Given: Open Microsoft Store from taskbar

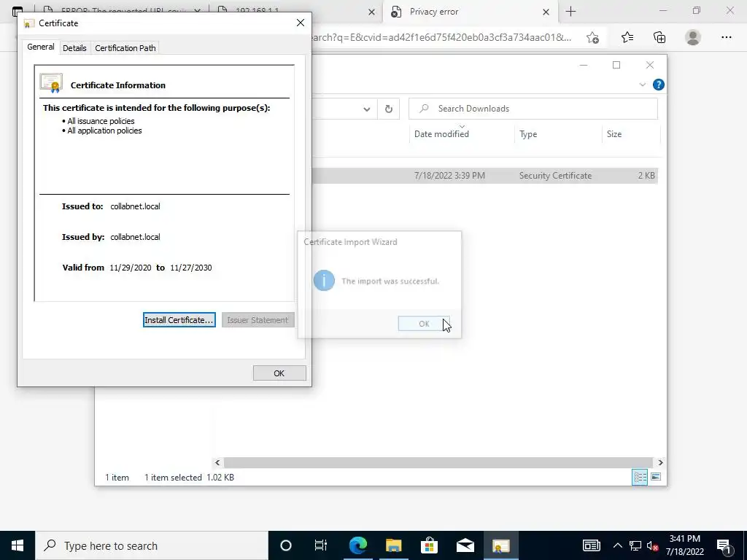Looking at the screenshot, I should (429, 545).
